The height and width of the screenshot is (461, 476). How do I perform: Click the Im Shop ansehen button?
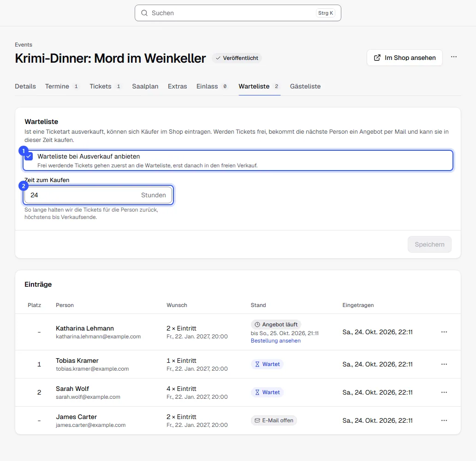(x=405, y=58)
